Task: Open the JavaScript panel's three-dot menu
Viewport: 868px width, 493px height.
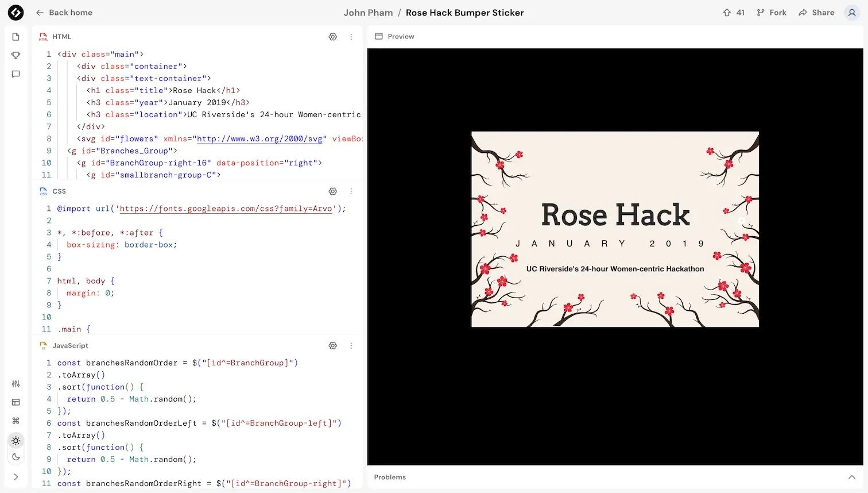Action: click(351, 345)
